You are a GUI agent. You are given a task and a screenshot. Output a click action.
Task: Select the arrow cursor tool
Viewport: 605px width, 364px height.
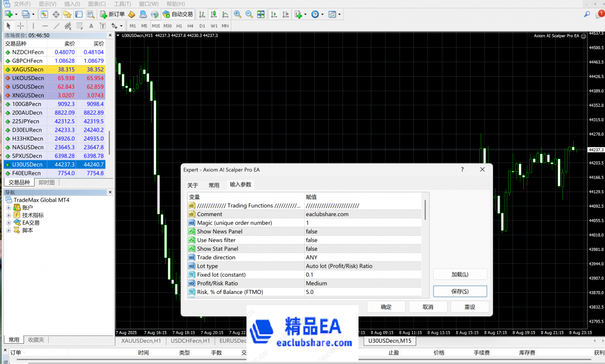click(9, 26)
